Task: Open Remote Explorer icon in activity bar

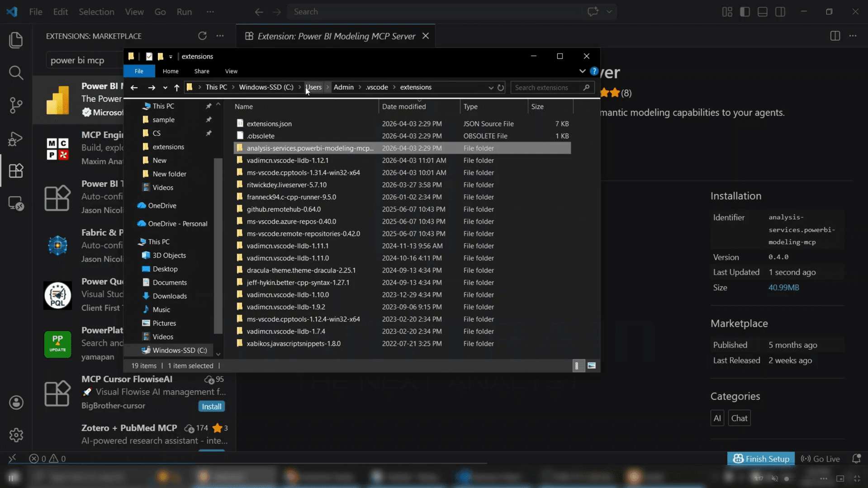Action: pyautogui.click(x=16, y=204)
